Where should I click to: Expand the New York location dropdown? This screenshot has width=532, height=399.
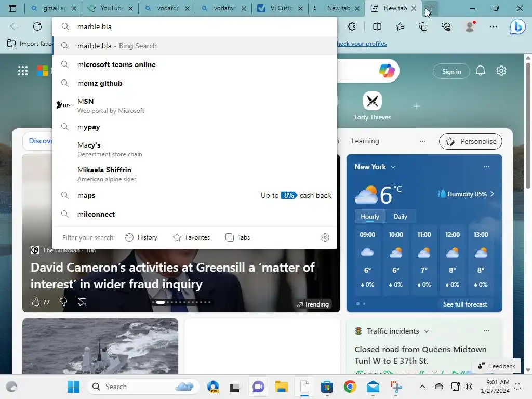tap(393, 167)
